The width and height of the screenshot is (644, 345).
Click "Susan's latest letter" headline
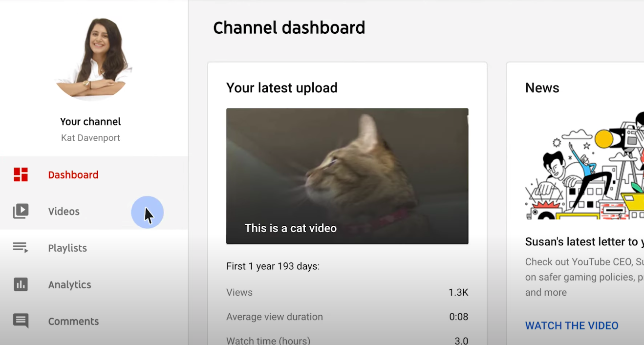[x=584, y=241]
